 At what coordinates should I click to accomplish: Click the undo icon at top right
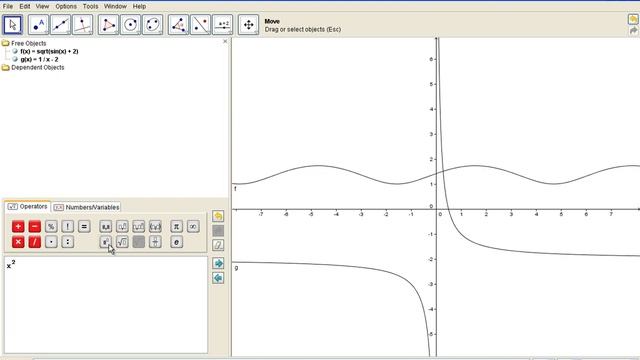coord(633,19)
